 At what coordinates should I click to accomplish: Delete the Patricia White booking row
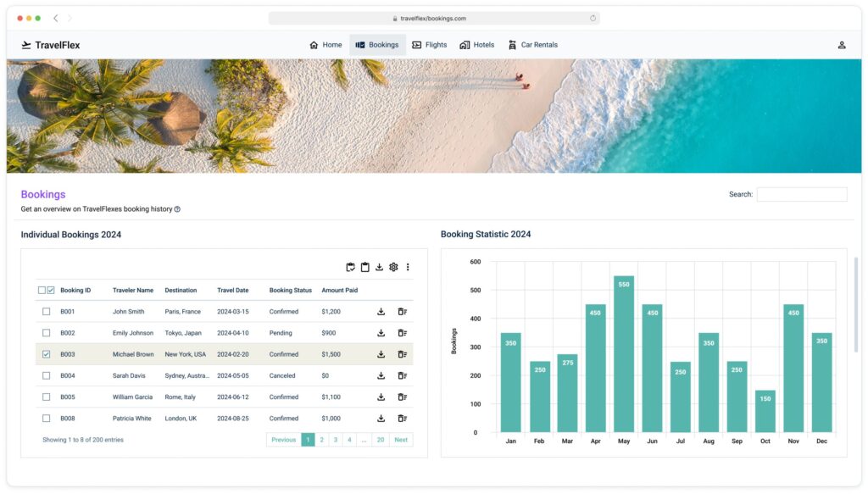point(403,419)
